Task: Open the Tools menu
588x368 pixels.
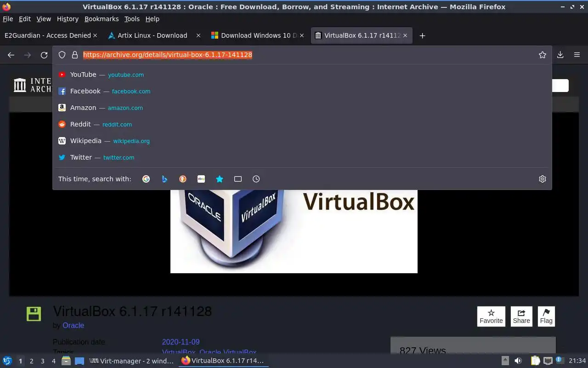Action: (x=132, y=19)
